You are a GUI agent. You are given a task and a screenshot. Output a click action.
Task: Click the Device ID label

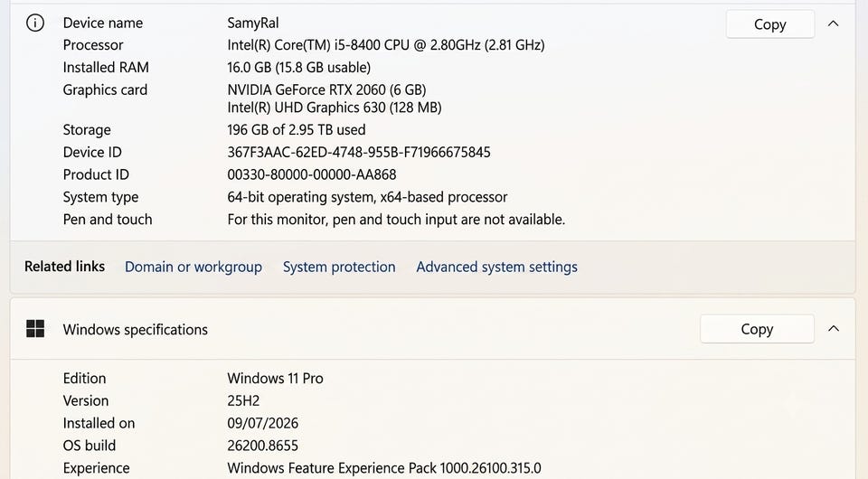pyautogui.click(x=92, y=152)
